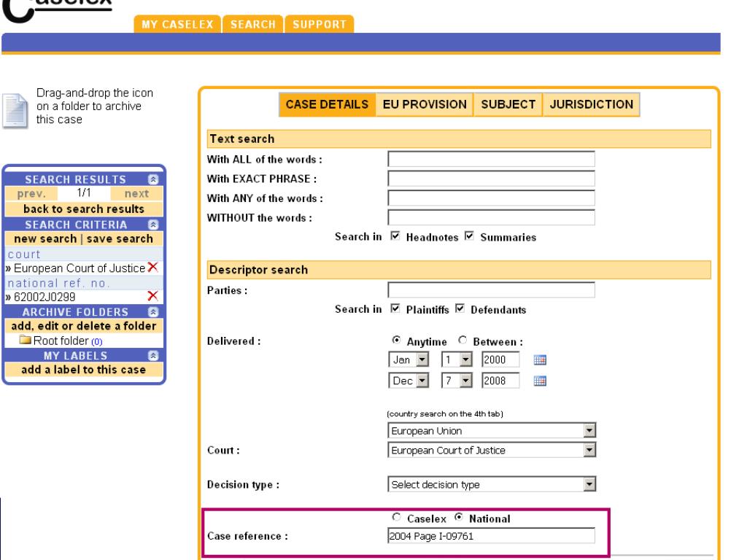Open the calendar picker for the start date
Viewport: 747px width, 560px height.
click(x=540, y=360)
